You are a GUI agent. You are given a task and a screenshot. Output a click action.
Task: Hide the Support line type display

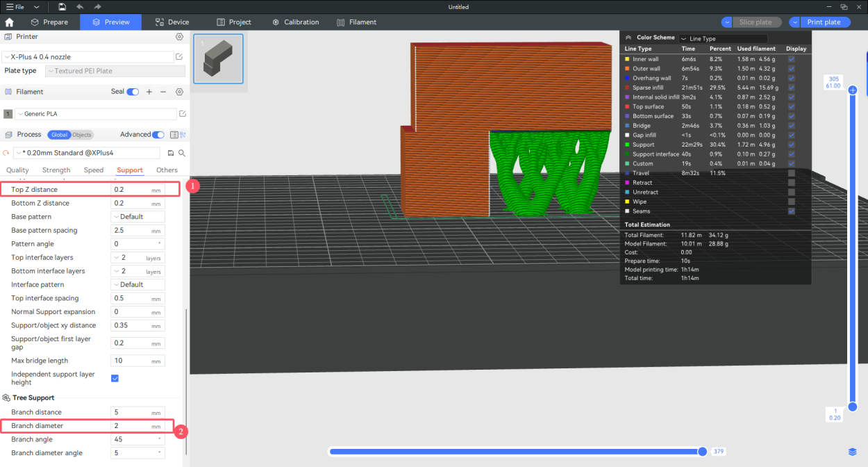coord(792,145)
